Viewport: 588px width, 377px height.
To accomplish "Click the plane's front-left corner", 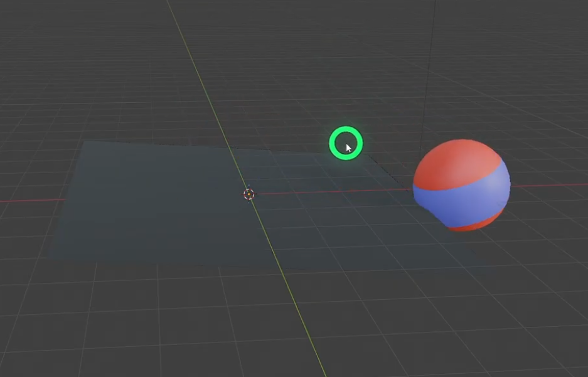I will tap(45, 257).
